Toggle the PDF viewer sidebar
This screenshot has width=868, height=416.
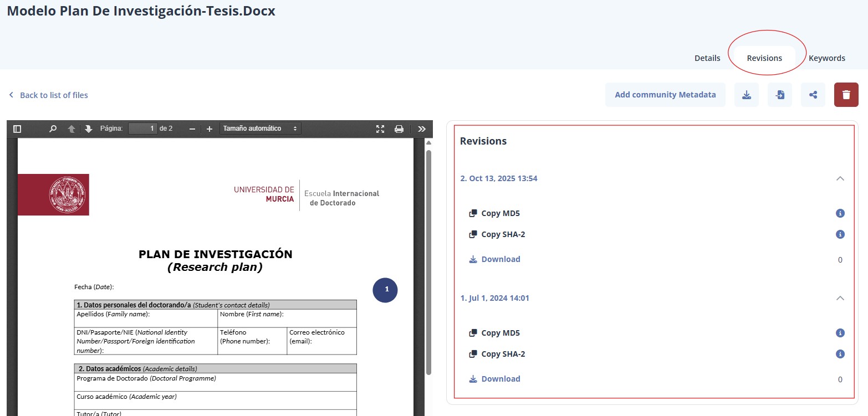[x=17, y=129]
